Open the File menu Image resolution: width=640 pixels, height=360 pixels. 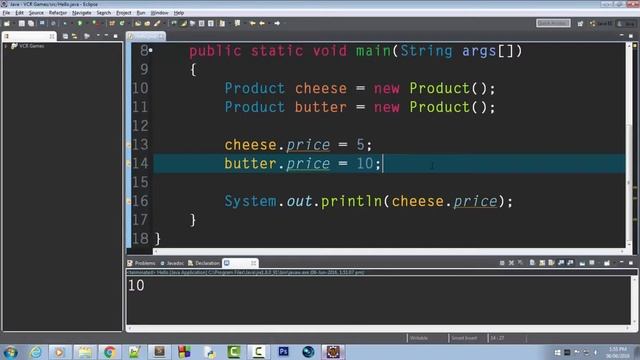pyautogui.click(x=6, y=13)
